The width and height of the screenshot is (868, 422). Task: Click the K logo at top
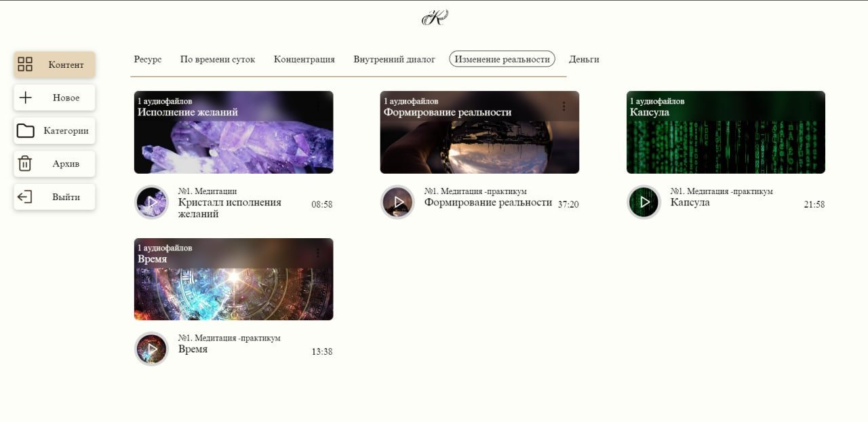tap(435, 18)
